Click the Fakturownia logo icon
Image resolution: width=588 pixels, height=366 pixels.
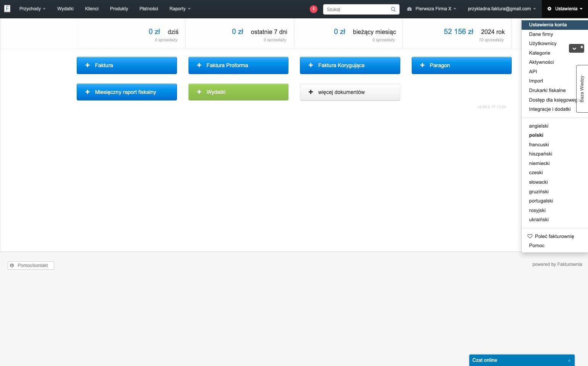7,8
